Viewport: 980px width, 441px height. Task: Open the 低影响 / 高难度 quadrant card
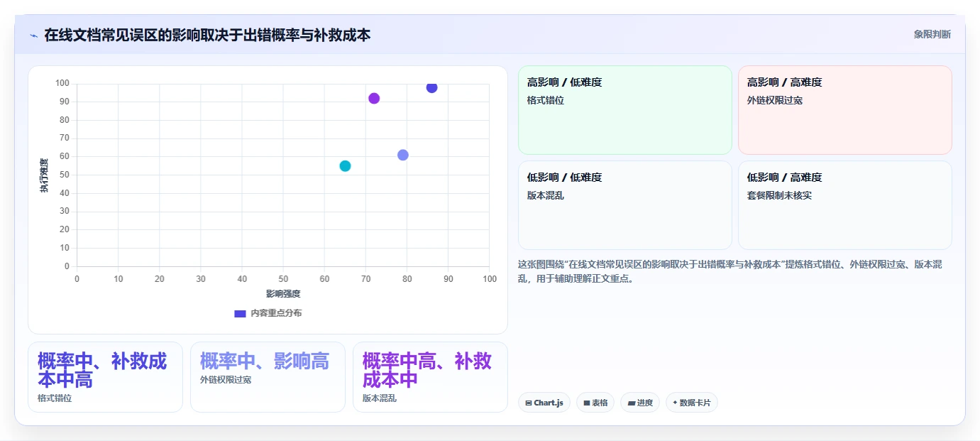tap(845, 205)
